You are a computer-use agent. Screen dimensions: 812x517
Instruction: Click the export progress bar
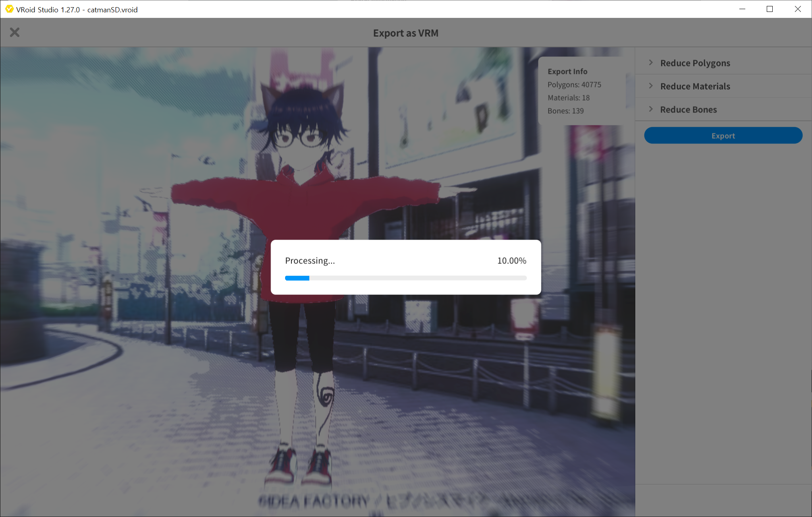point(405,278)
